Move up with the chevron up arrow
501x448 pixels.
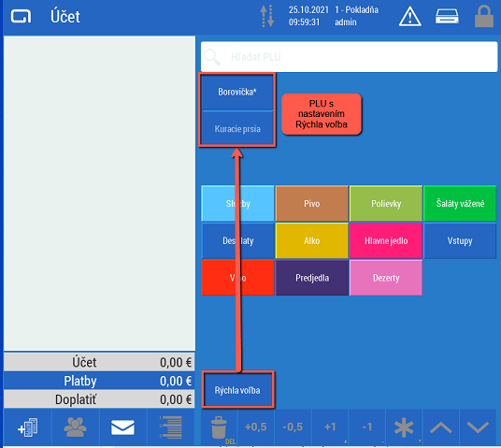pos(441,427)
